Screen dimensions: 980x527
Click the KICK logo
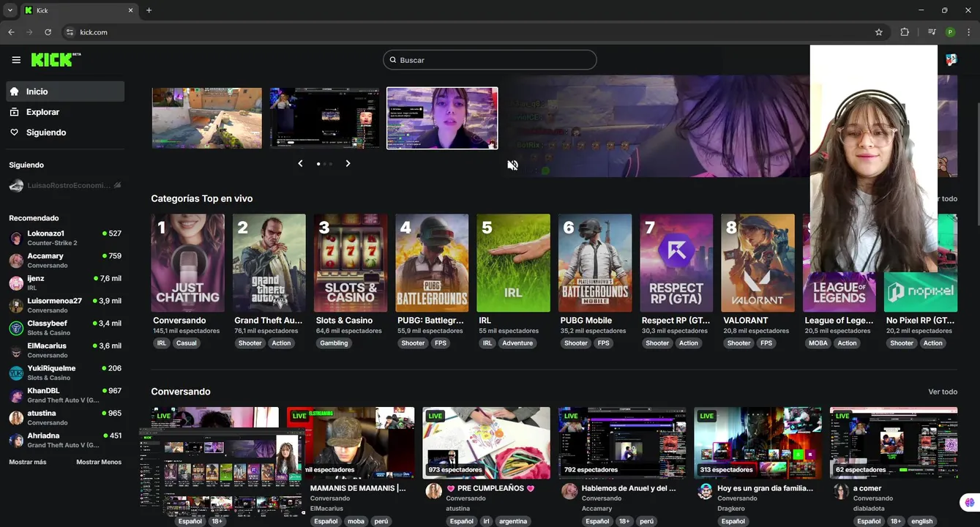pos(56,60)
